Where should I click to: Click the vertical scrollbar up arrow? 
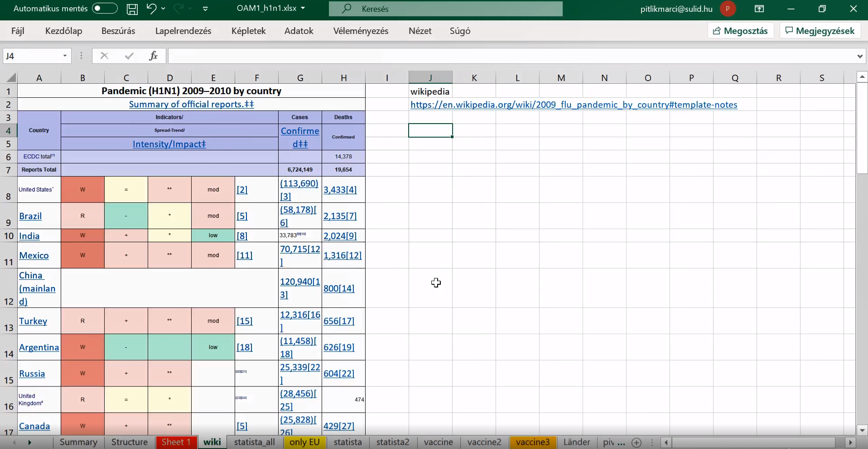pyautogui.click(x=863, y=76)
